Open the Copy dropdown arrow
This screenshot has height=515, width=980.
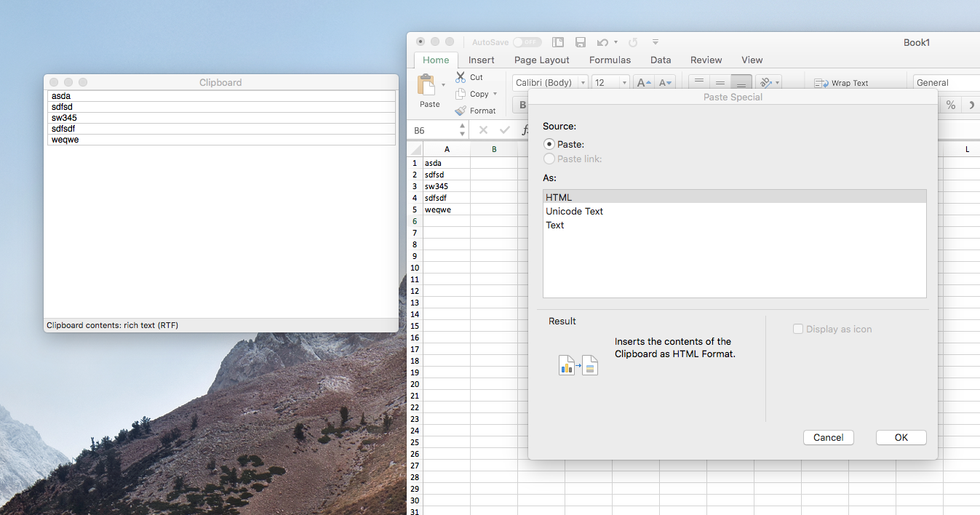495,94
